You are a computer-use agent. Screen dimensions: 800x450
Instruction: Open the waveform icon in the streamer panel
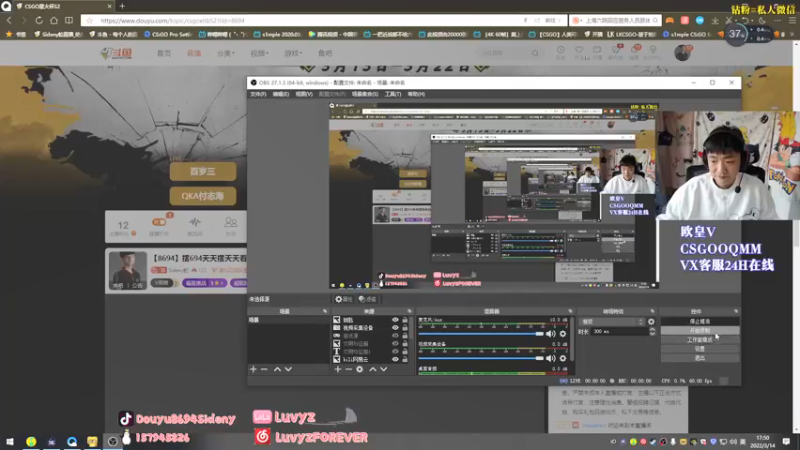pyautogui.click(x=195, y=222)
